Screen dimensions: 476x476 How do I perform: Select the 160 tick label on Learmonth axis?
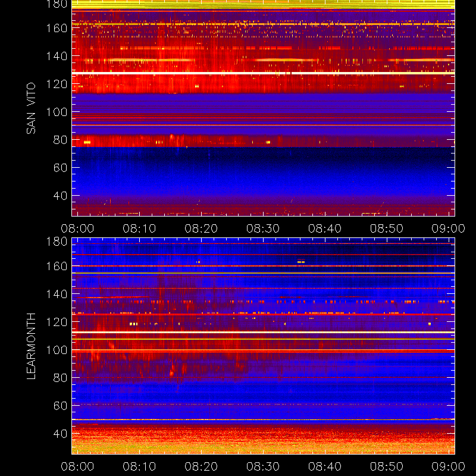(57, 266)
